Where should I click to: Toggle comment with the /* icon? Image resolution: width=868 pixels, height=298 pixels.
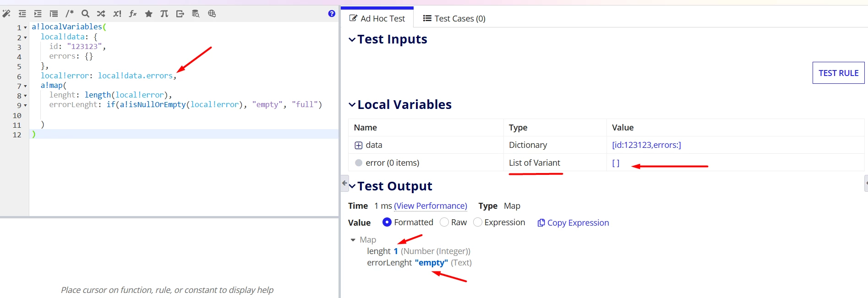[70, 14]
